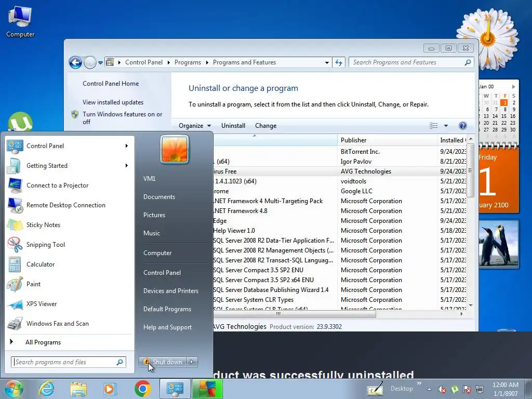Image resolution: width=532 pixels, height=399 pixels.
Task: Expand the Control Panel submenu arrow
Action: coord(127,146)
